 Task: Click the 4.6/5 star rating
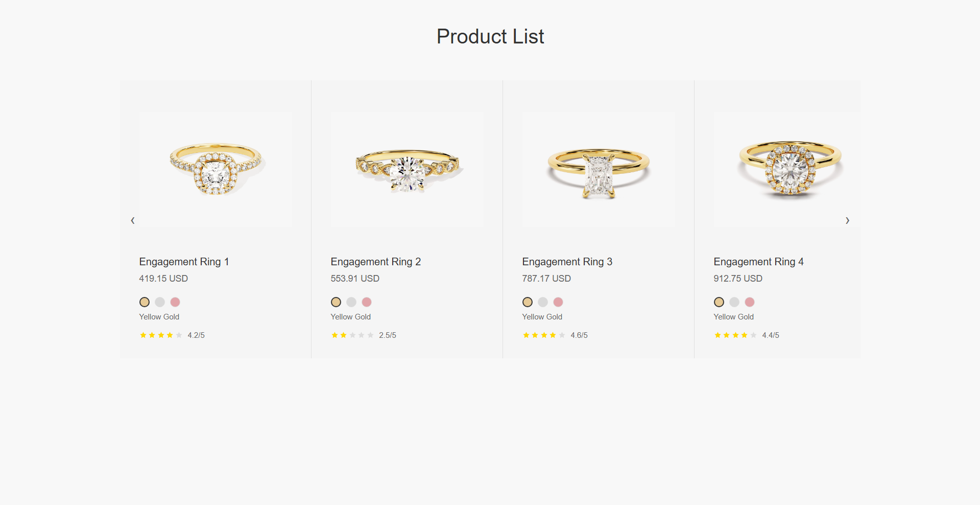(544, 335)
